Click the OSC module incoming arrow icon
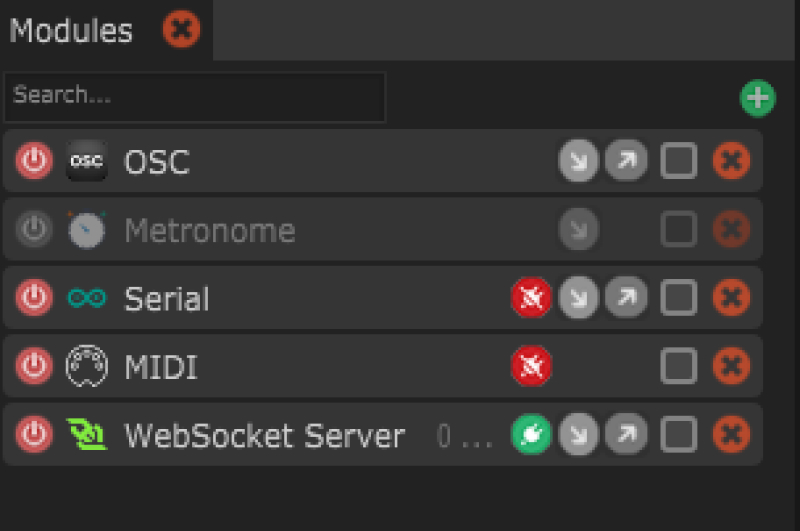Image resolution: width=800 pixels, height=531 pixels. (578, 161)
